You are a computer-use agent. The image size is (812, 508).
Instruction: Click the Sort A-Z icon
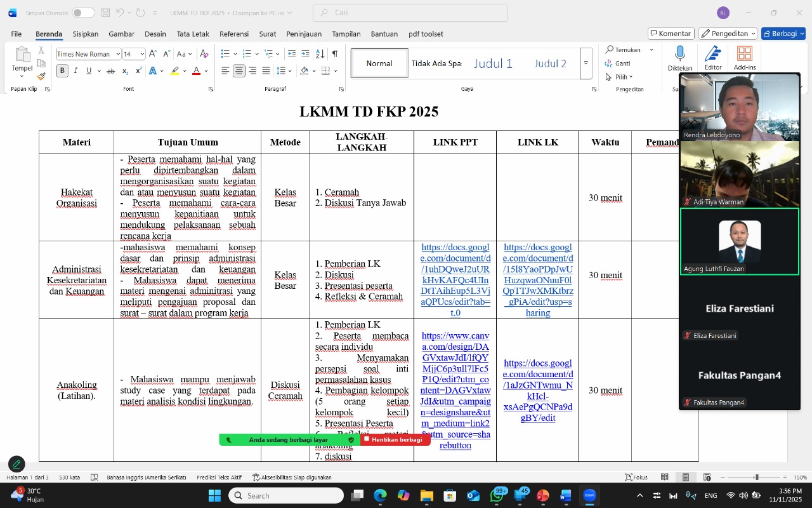[320, 54]
